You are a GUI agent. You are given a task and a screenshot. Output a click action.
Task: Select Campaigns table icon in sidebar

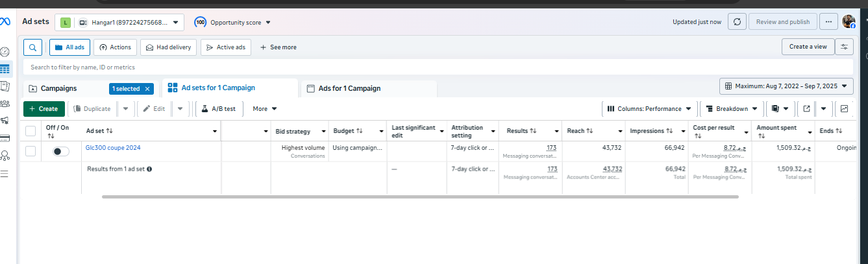(x=5, y=69)
